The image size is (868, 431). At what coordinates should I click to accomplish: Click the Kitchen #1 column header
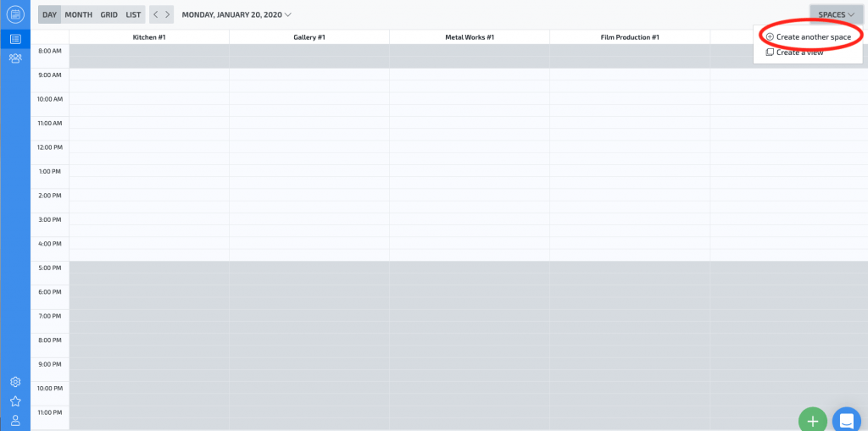pos(149,37)
